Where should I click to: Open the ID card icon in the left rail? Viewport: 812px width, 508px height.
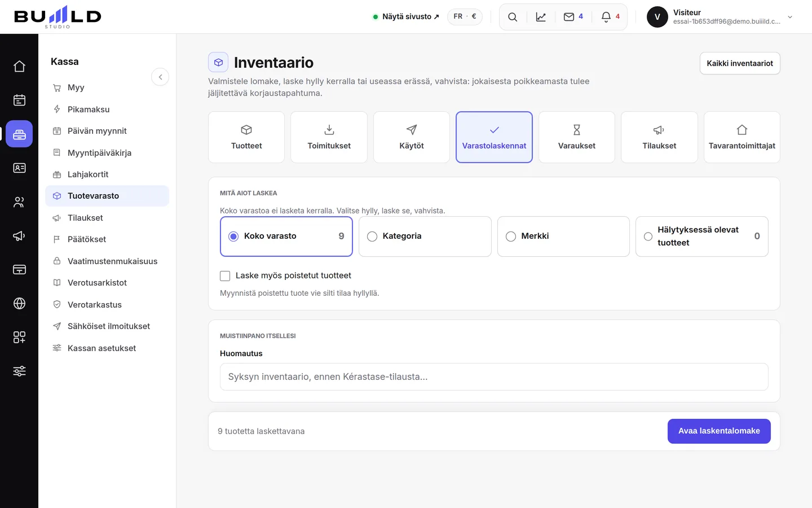(19, 168)
